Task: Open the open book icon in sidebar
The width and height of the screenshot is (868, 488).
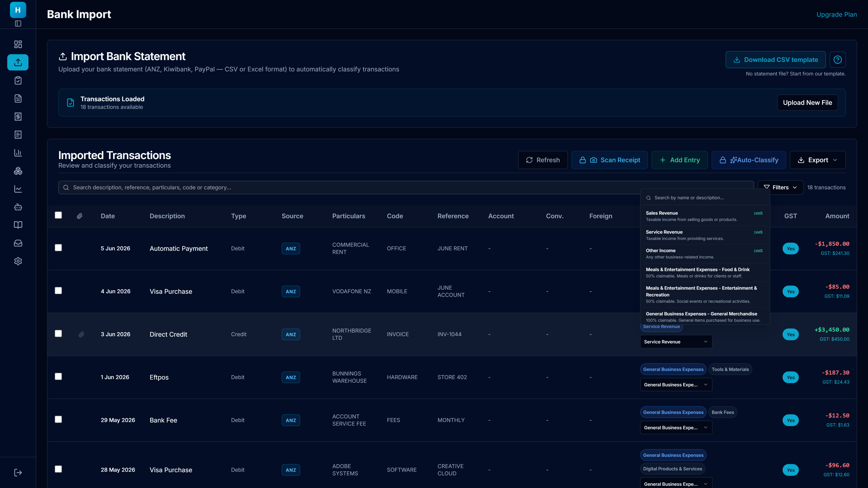Action: point(18,225)
